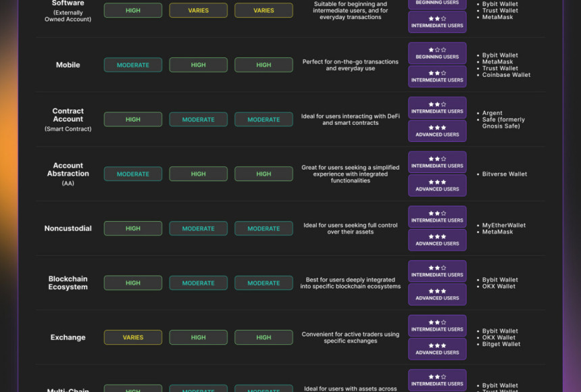This screenshot has width=581, height=392.
Task: Click two-star Intermediate Users badge in Blockchain Ecosystem row
Action: point(437,271)
